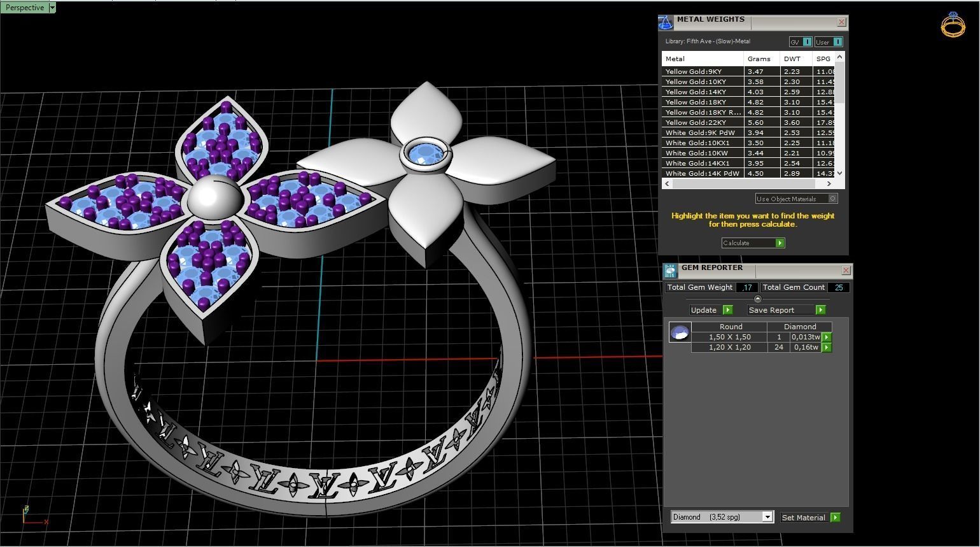Image resolution: width=980 pixels, height=547 pixels.
Task: Select the White Gold:10KX1 row
Action: click(748, 143)
